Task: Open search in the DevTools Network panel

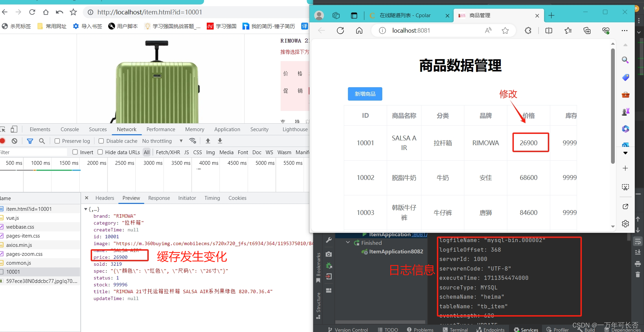Action: click(42, 141)
